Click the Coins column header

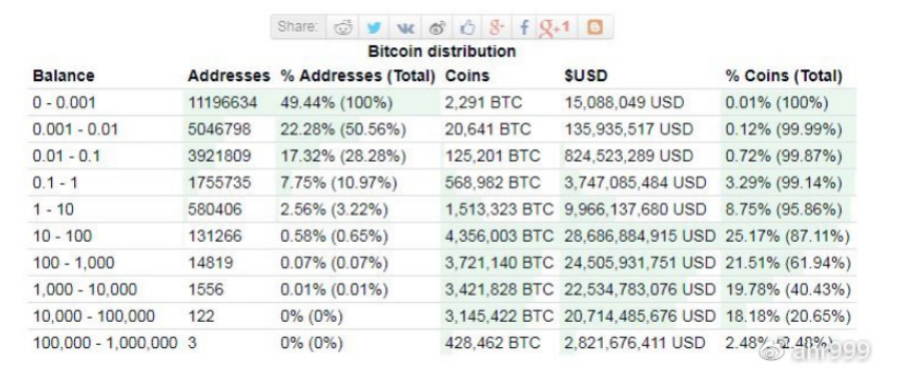point(467,76)
